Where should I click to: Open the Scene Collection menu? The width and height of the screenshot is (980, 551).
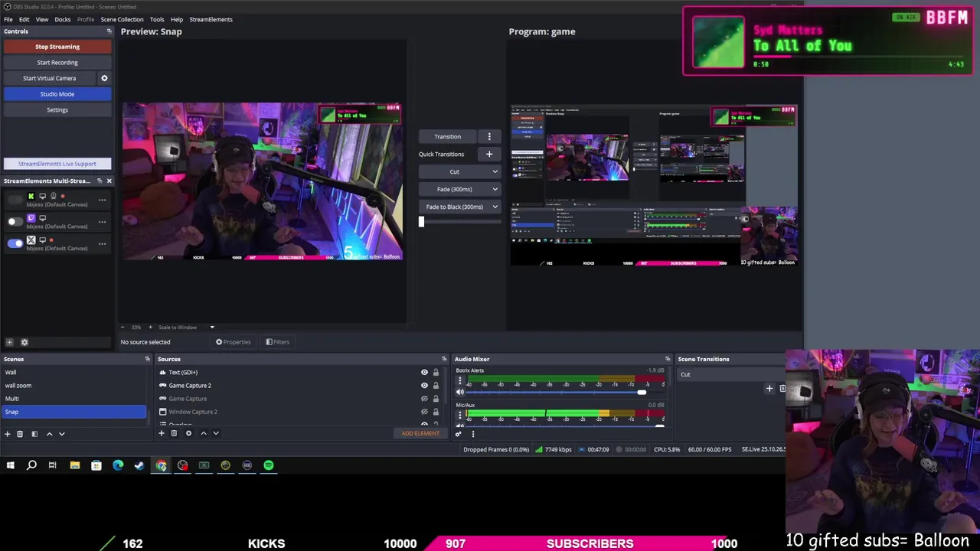(x=122, y=19)
